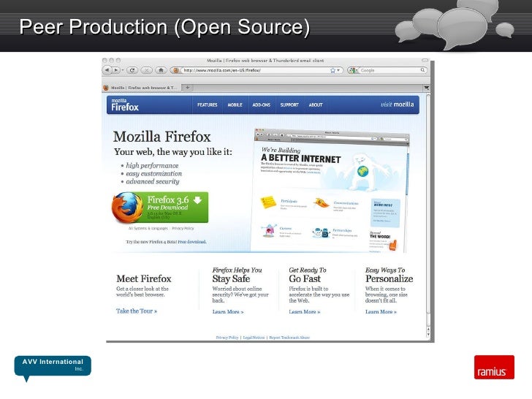Open the ADD-ONS nav item
This screenshot has height=399, width=532.
(x=262, y=104)
